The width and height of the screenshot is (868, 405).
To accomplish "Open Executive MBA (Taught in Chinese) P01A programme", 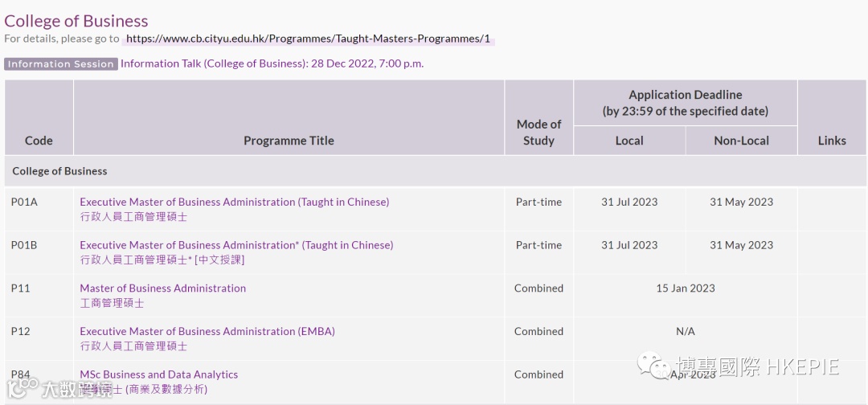I will click(234, 202).
